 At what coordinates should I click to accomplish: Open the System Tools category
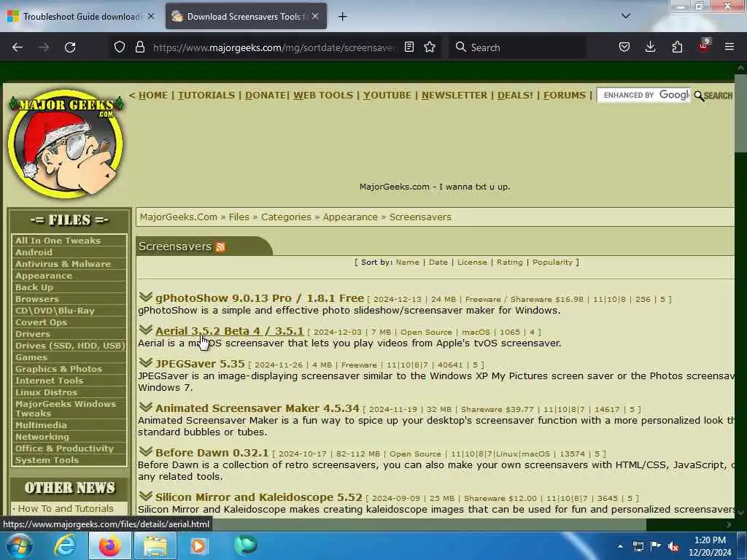[47, 460]
